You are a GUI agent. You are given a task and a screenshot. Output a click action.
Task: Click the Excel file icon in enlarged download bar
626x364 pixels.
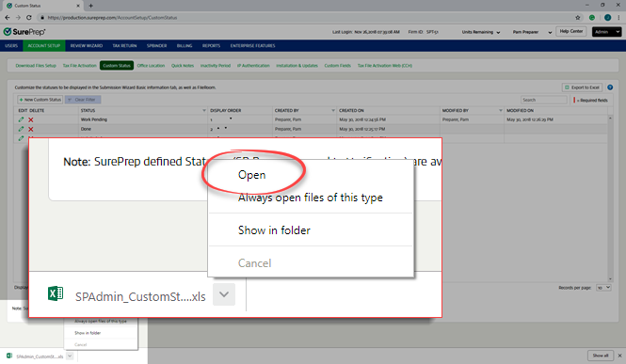[x=56, y=293]
